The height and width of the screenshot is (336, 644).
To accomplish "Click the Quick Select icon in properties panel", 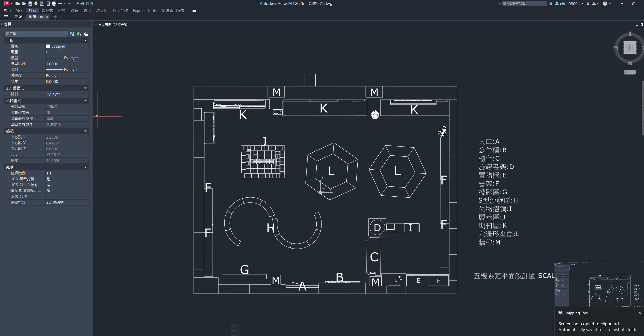I will (86, 34).
